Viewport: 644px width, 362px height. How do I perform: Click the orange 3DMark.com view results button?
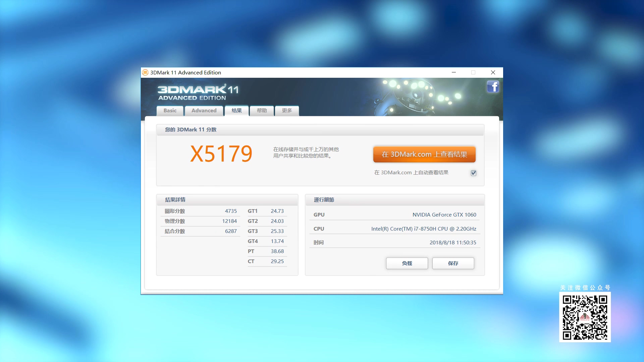424,155
